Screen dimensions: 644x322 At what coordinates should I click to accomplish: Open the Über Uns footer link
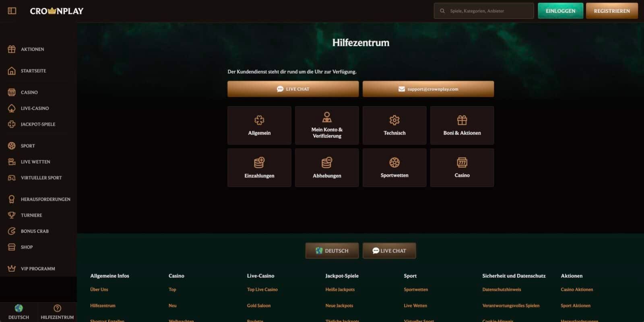[99, 289]
